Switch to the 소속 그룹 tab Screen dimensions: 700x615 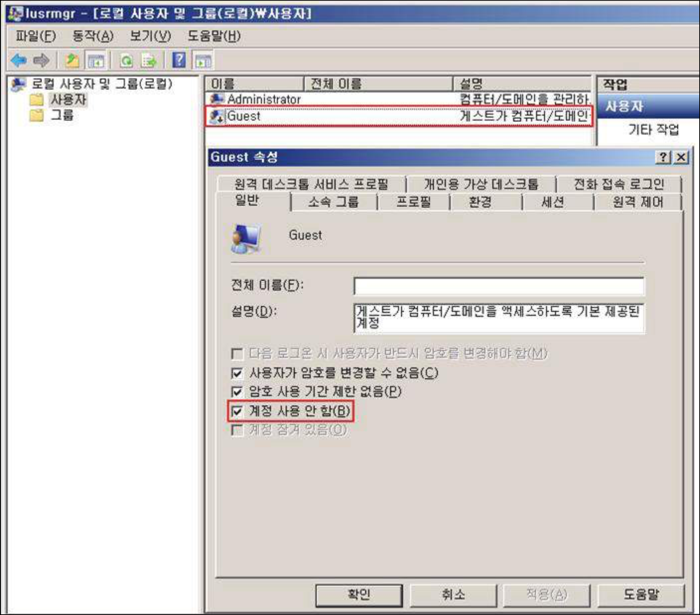334,202
